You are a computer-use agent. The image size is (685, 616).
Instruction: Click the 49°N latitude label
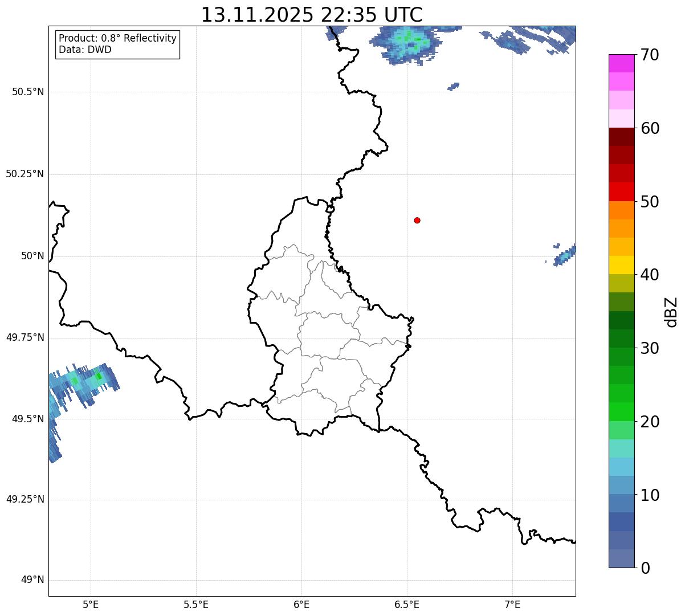point(32,580)
